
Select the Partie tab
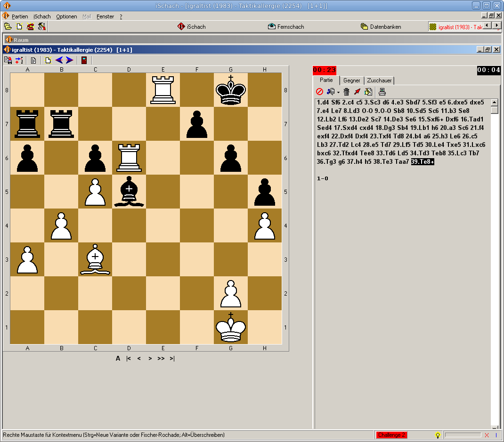point(326,80)
